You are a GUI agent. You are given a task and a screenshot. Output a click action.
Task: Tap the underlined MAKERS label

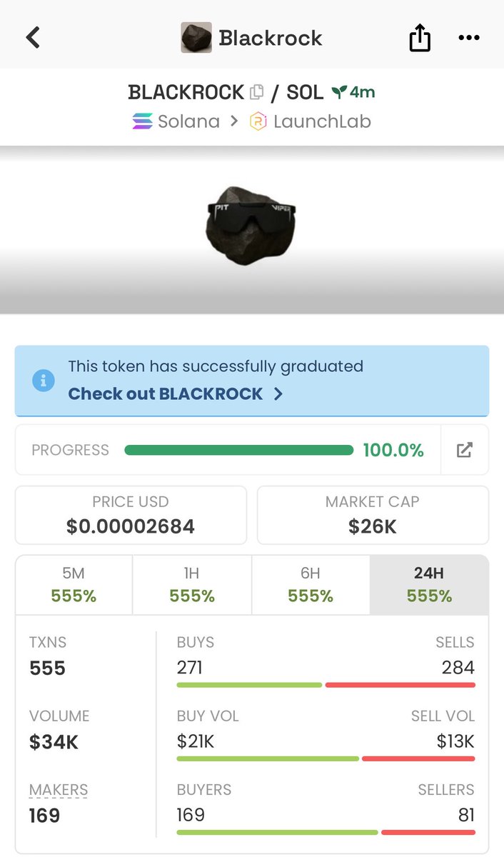pyautogui.click(x=59, y=790)
